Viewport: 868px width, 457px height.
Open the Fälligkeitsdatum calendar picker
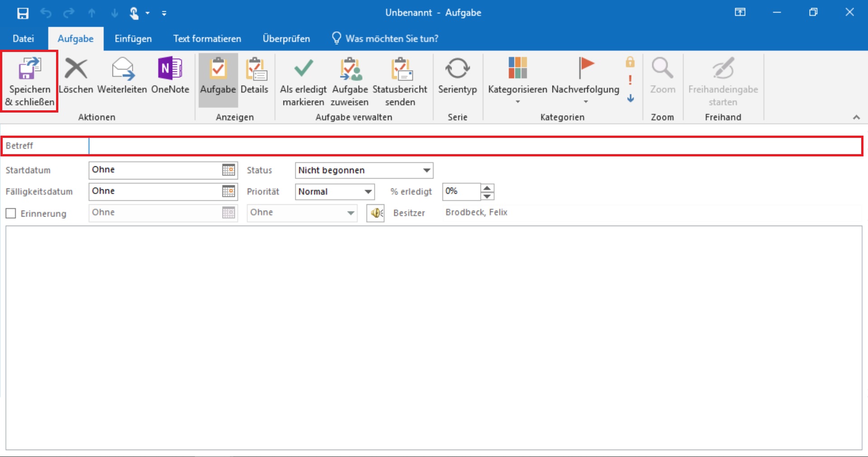coord(229,191)
